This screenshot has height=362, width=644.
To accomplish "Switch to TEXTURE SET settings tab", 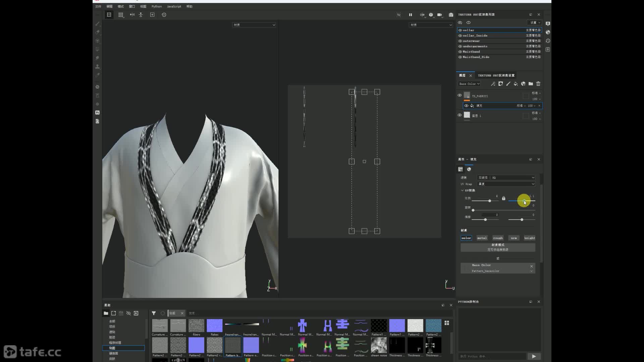I will click(496, 75).
